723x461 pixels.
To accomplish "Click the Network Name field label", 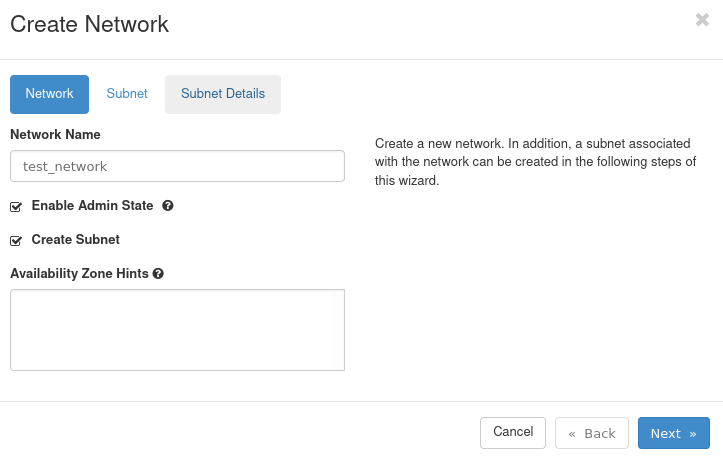I will (55, 134).
